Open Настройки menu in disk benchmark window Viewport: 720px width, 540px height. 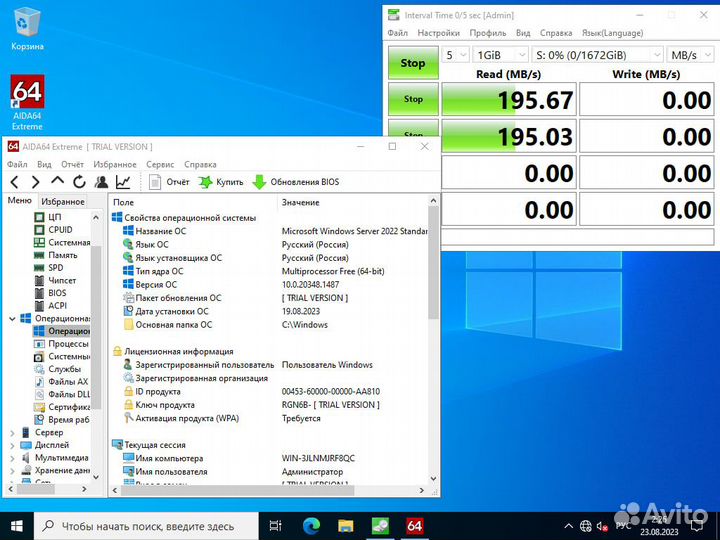pyautogui.click(x=439, y=33)
